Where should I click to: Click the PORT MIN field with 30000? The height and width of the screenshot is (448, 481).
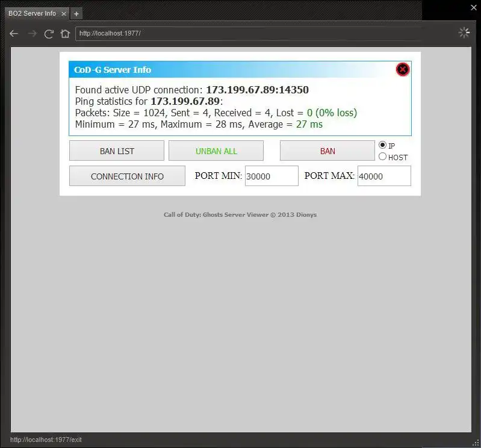[272, 176]
